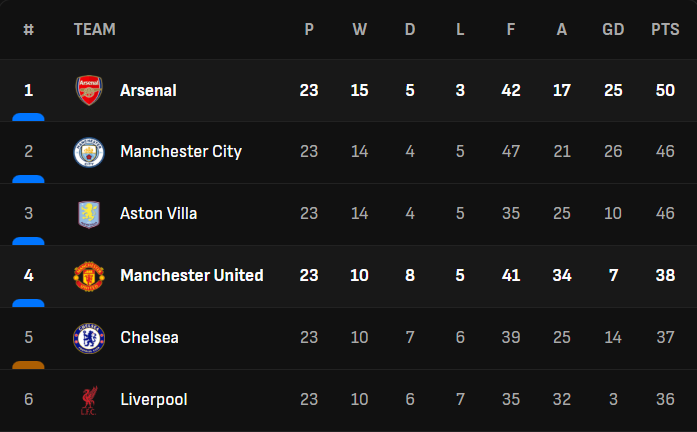Click the Manchester United club crest

(x=88, y=276)
